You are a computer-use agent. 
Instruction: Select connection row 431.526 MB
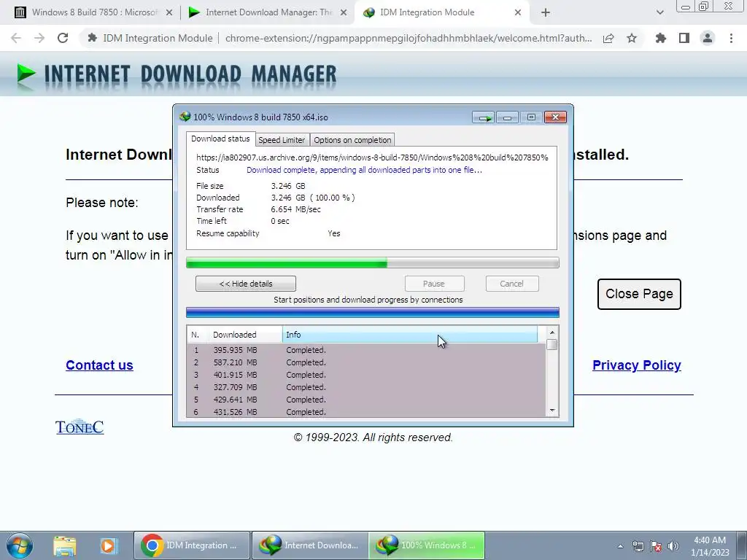click(366, 412)
